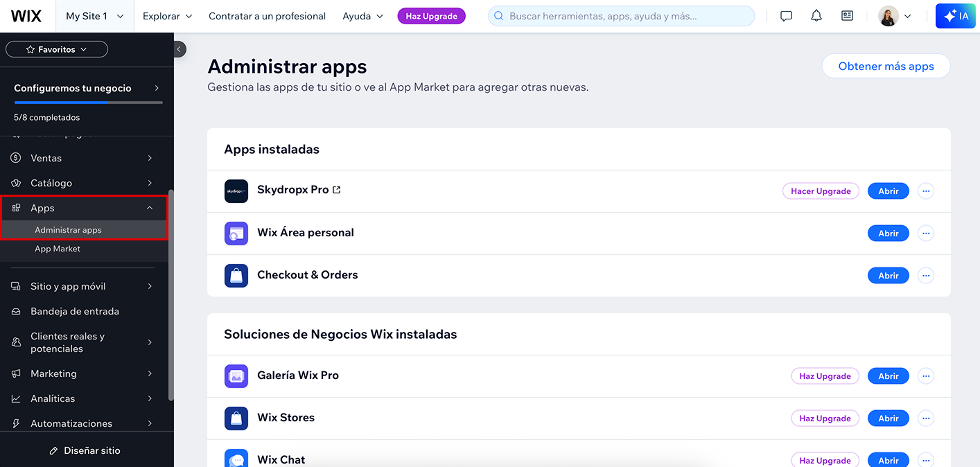Click the Wix logo

click(x=26, y=16)
